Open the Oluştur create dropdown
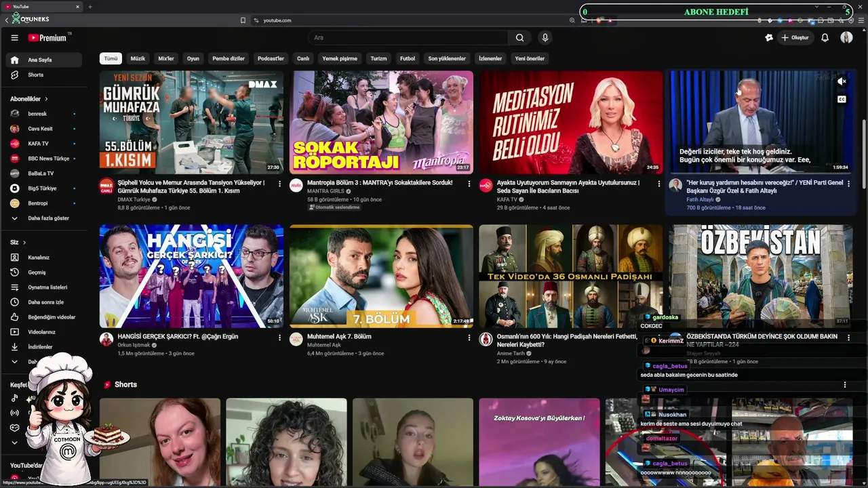Image resolution: width=868 pixels, height=488 pixels. coord(795,38)
